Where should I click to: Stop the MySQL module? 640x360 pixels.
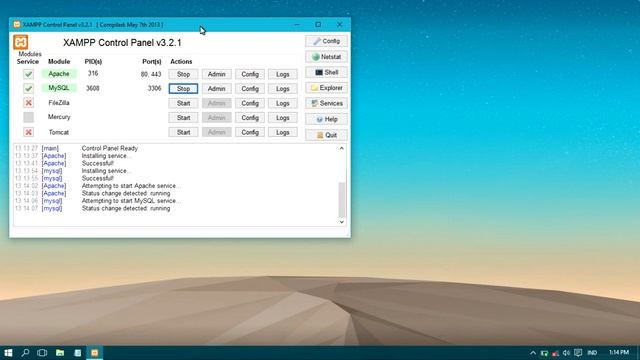coord(183,89)
